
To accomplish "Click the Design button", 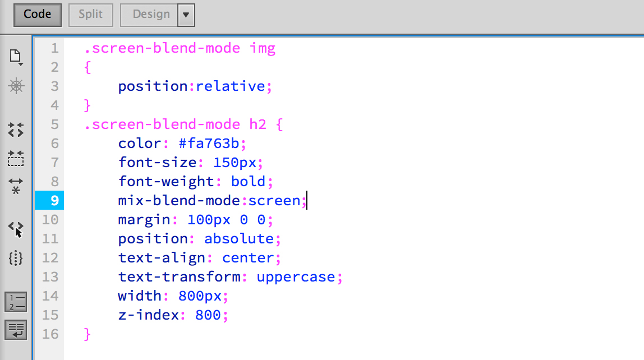I will tap(152, 15).
